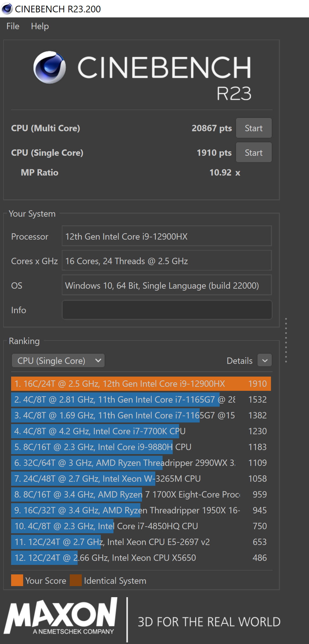Select ranking row 12 Xeon X5650
Viewport: 309px width, 644px height.
[x=141, y=558]
